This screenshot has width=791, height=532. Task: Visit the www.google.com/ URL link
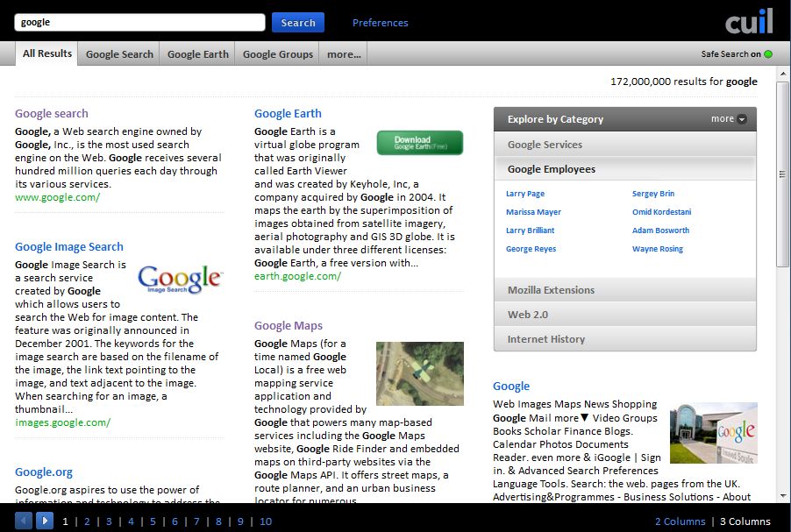pos(58,197)
